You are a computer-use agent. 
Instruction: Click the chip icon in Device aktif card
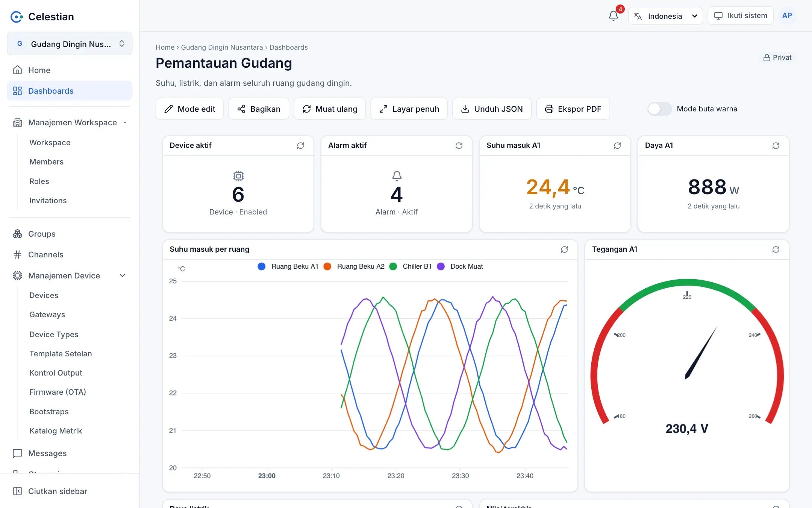(238, 176)
